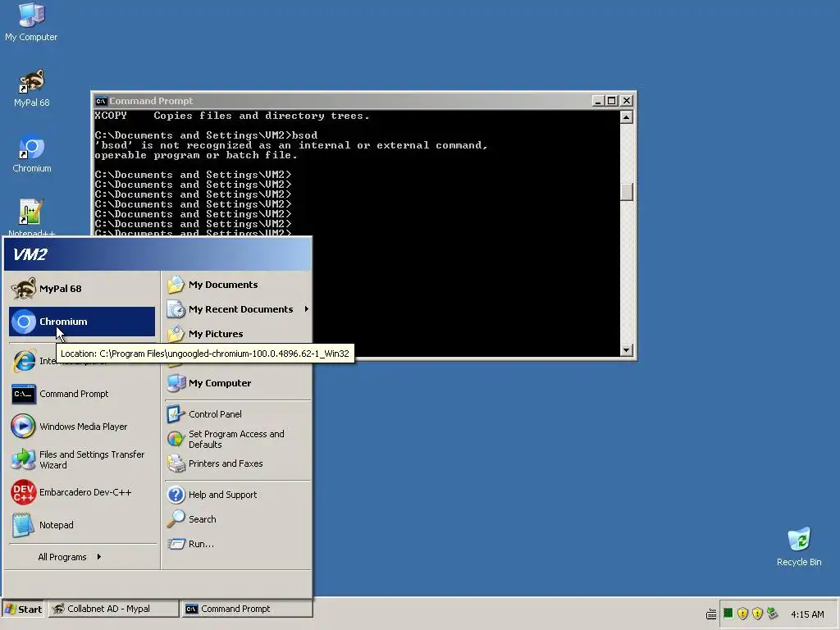Close the Command Prompt window
Screen dimensions: 840x630
(626, 101)
